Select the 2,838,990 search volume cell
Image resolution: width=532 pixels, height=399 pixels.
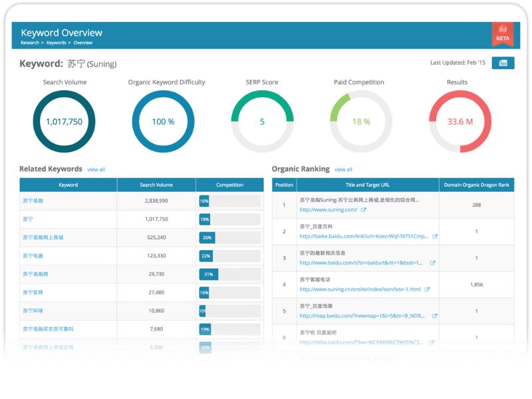point(156,201)
